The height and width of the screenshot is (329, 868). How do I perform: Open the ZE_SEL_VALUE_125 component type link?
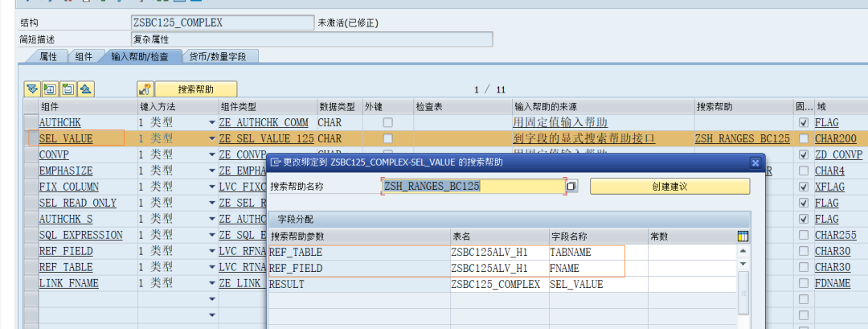tap(266, 138)
